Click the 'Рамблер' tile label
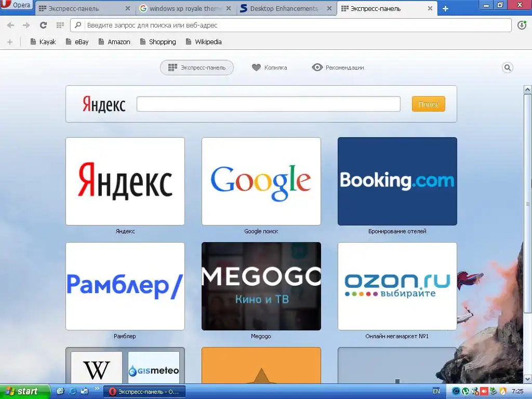The height and width of the screenshot is (399, 532). [125, 336]
